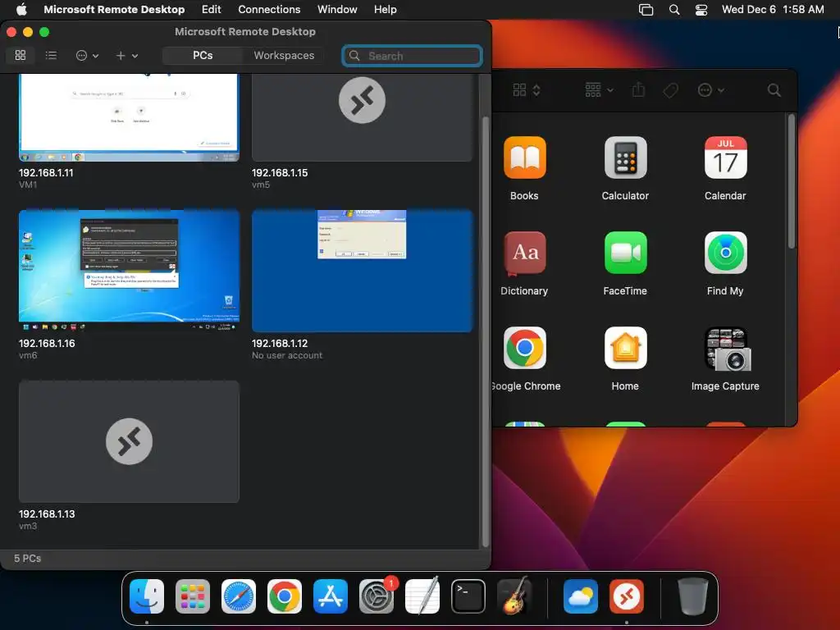The width and height of the screenshot is (840, 630).
Task: Open Weather from the Dock
Action: (x=581, y=596)
